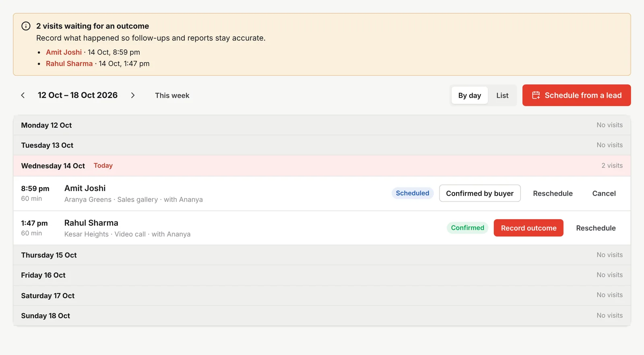Click calendar icon on Schedule from a lead
644x355 pixels.
[x=536, y=95]
